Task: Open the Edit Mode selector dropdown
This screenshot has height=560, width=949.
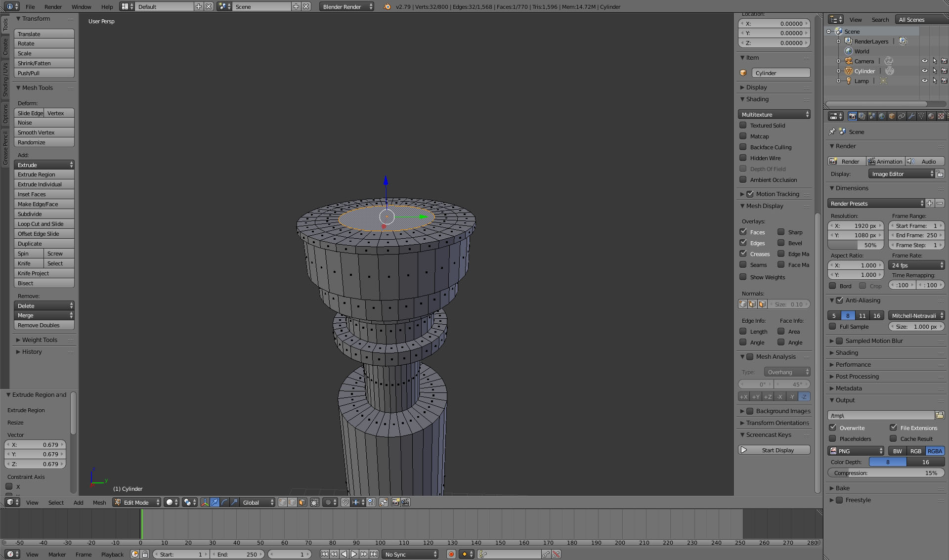Action: (x=137, y=502)
